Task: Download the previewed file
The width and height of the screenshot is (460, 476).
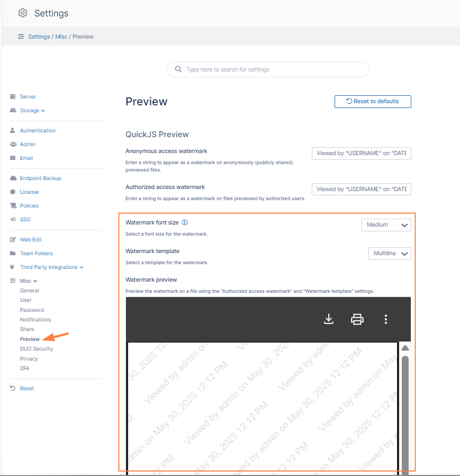Action: coord(329,319)
